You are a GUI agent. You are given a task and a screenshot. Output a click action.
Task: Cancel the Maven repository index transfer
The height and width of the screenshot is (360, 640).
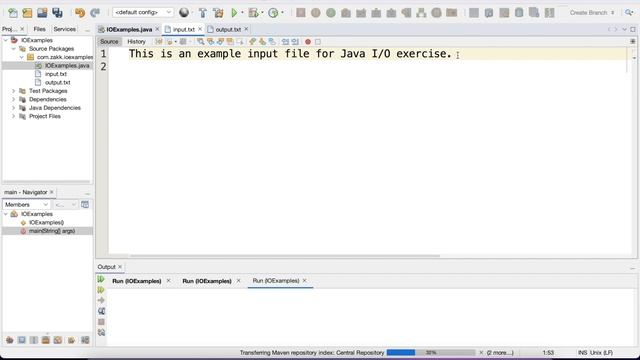click(x=481, y=352)
